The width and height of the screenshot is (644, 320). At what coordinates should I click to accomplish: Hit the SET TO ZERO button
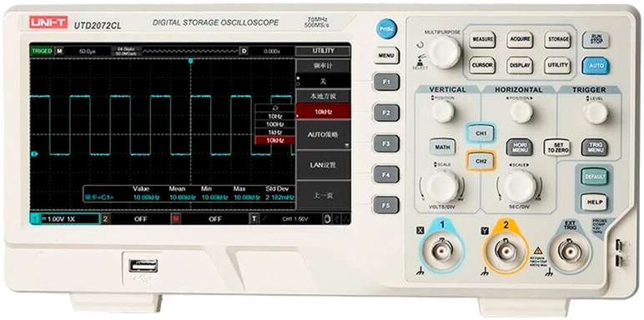coord(557,147)
